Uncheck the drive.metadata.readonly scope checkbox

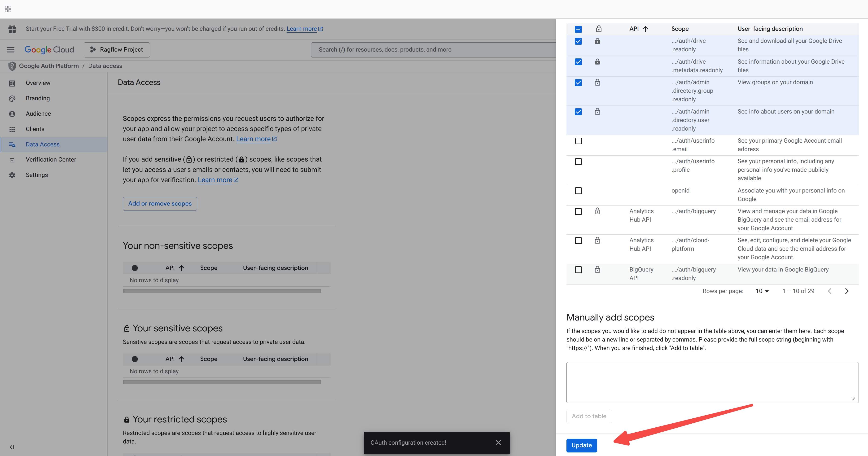pyautogui.click(x=578, y=62)
